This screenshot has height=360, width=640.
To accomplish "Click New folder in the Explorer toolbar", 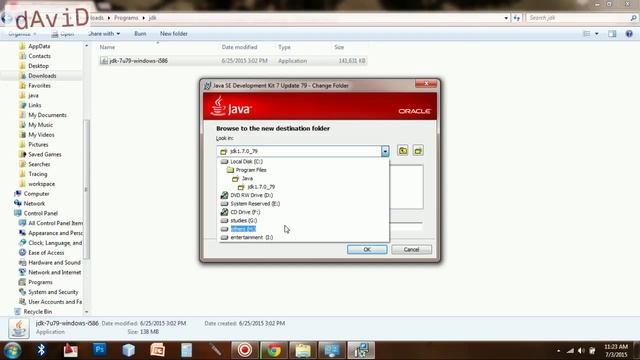I will pos(173,34).
